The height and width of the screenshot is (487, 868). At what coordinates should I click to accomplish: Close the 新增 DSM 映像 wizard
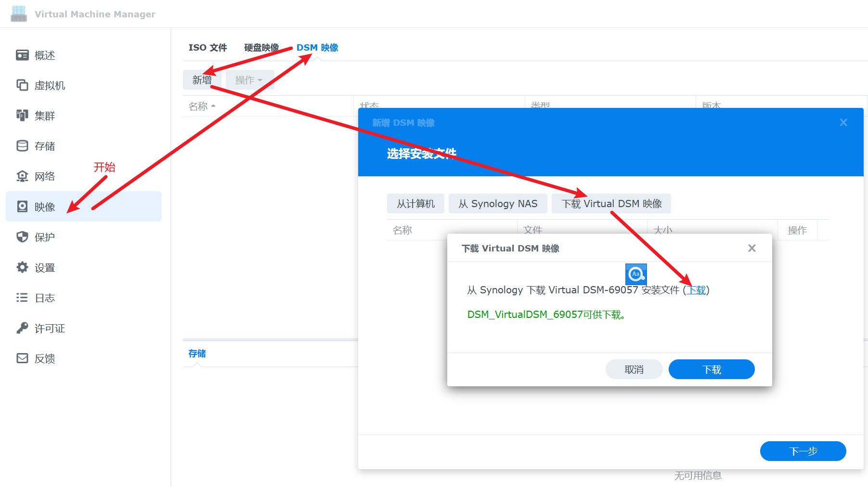click(x=843, y=122)
